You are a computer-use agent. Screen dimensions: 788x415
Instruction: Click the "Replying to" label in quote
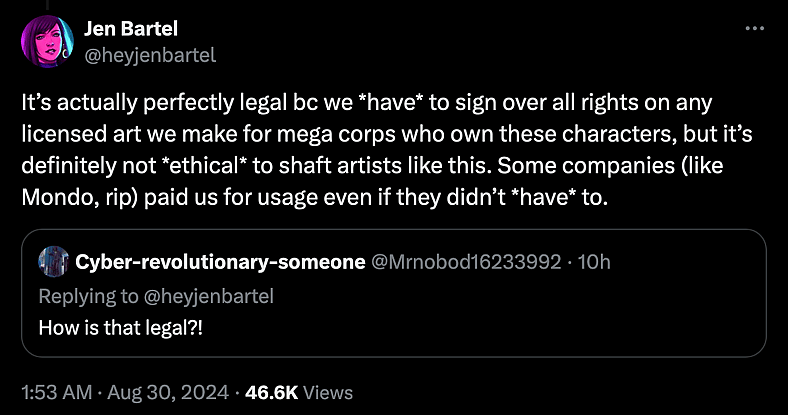88,296
